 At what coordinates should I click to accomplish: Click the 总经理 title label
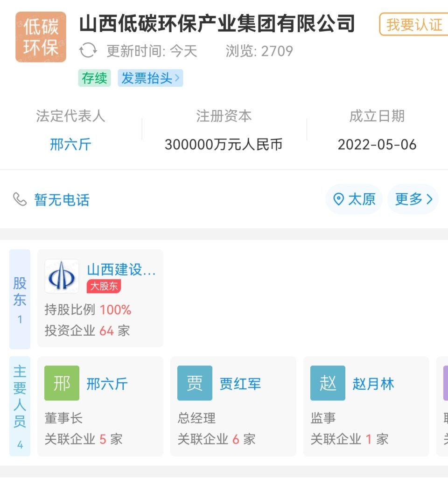coord(196,418)
